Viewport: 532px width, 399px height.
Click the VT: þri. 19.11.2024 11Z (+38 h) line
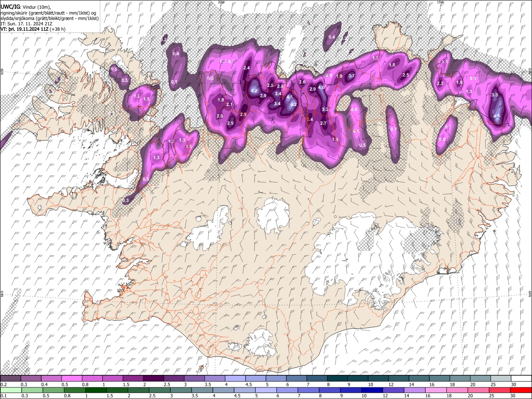click(33, 29)
